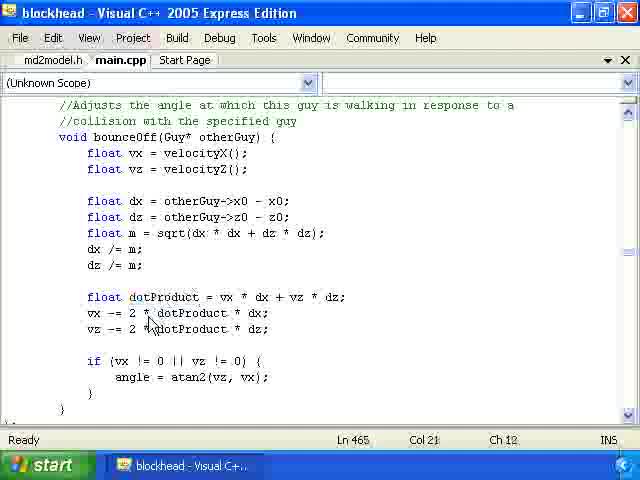
Task: Click the scroll up arrow of editor
Action: (628, 113)
